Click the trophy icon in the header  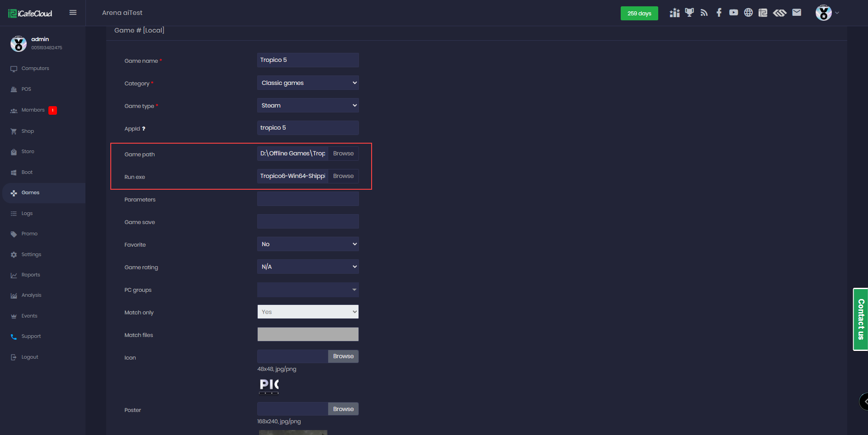pyautogui.click(x=689, y=13)
